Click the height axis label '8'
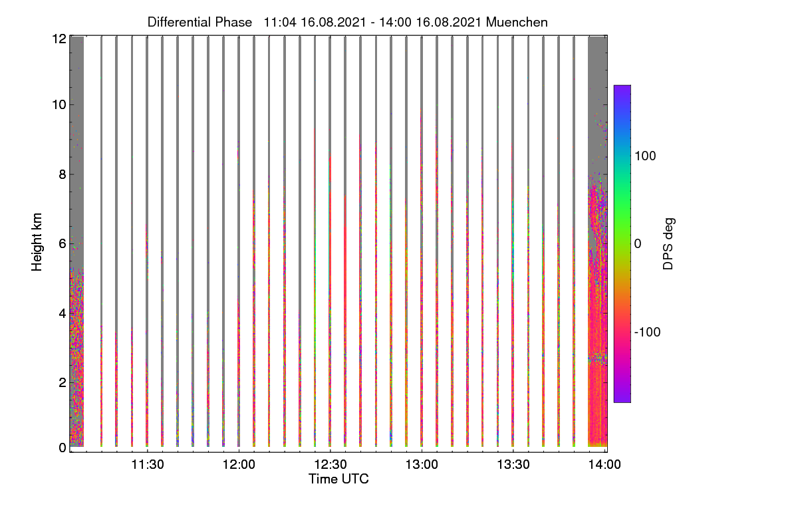 62,174
